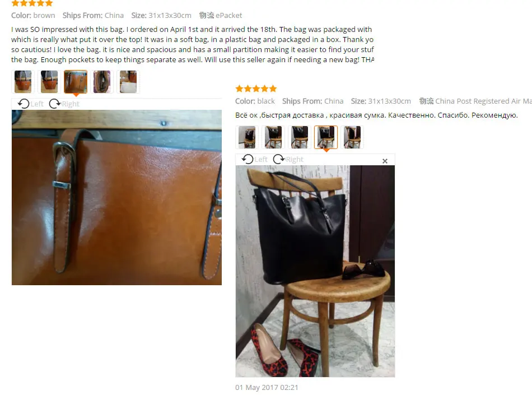Rotate brown bag photo left
This screenshot has width=532, height=395.
(x=31, y=104)
